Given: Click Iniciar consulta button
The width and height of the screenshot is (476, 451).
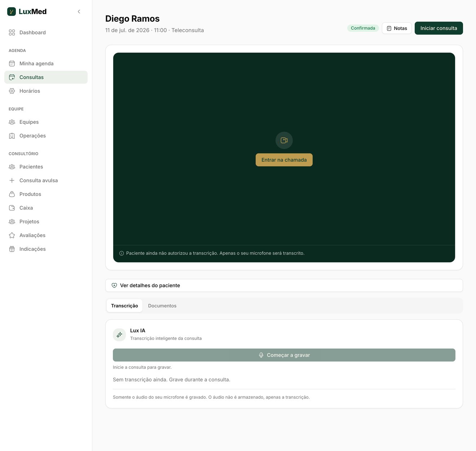Looking at the screenshot, I should (439, 28).
